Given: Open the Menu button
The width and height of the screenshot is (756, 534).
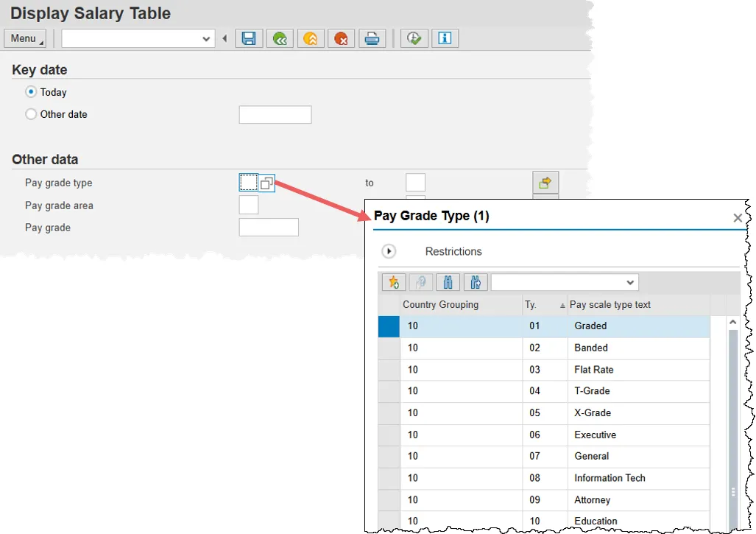Looking at the screenshot, I should [x=25, y=38].
